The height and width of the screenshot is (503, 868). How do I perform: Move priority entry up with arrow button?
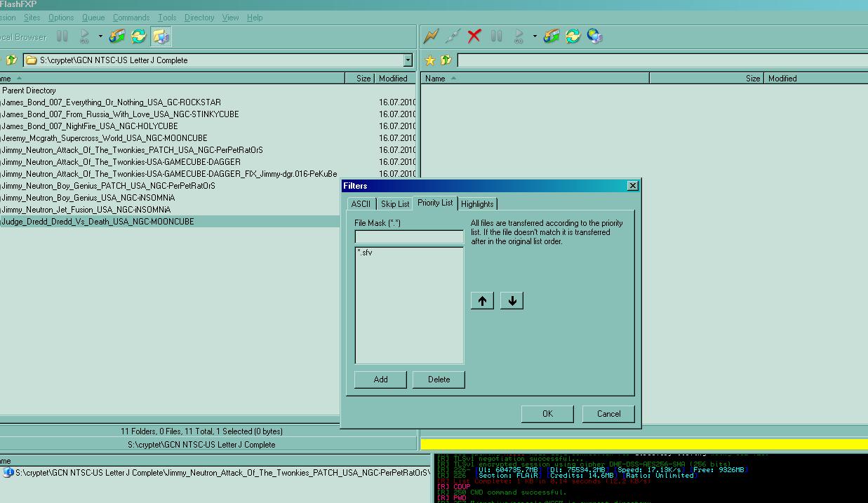(x=482, y=301)
